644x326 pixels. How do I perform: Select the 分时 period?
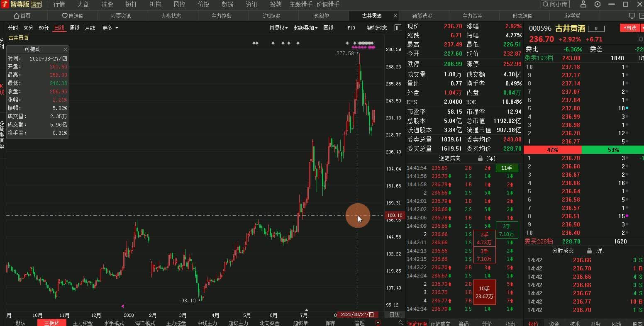click(x=13, y=28)
